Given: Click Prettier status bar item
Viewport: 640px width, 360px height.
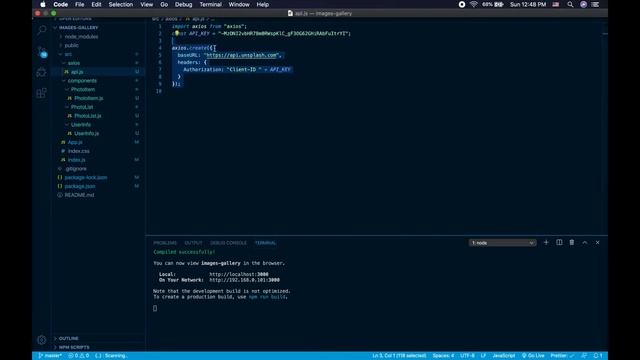Looking at the screenshot, I should [562, 356].
